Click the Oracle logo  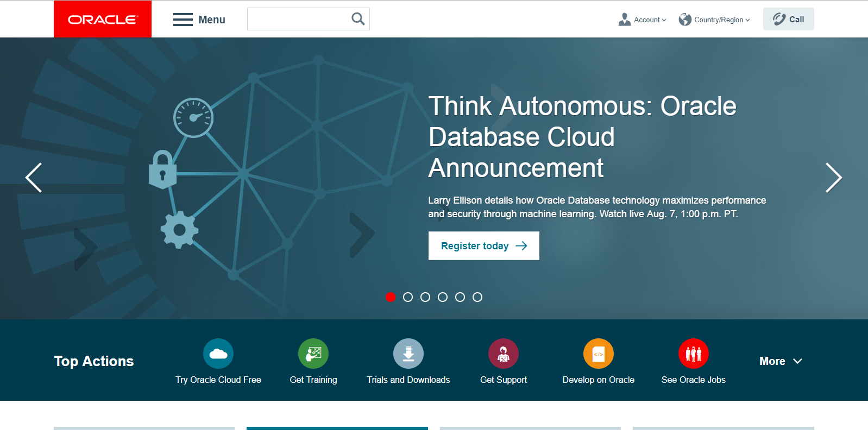(x=103, y=19)
